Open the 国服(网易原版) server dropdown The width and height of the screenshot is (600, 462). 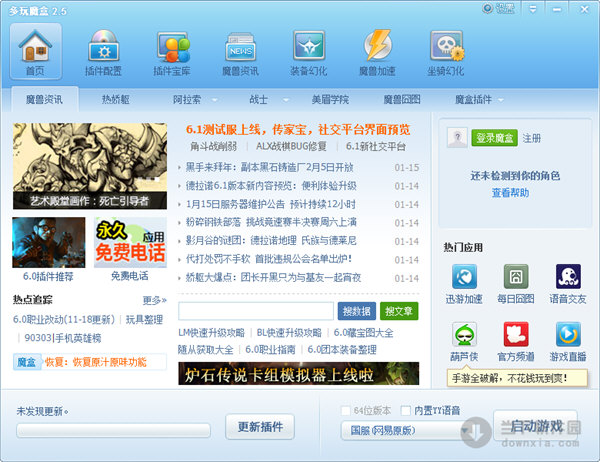[406, 431]
